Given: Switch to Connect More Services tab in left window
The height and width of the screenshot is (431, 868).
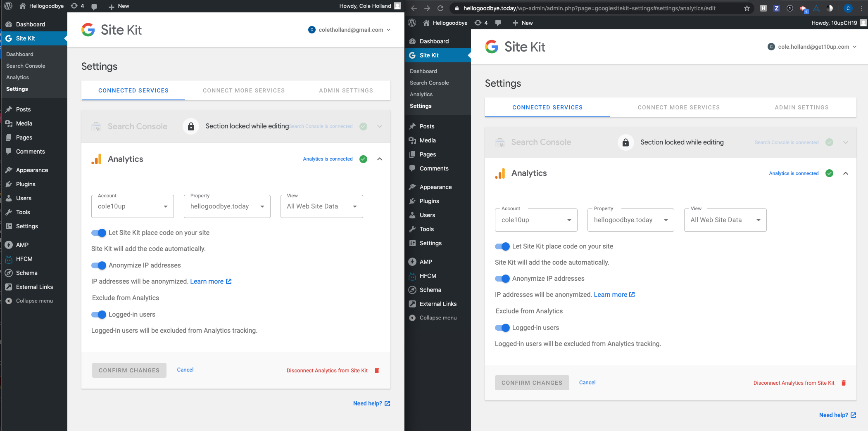Looking at the screenshot, I should (x=244, y=90).
